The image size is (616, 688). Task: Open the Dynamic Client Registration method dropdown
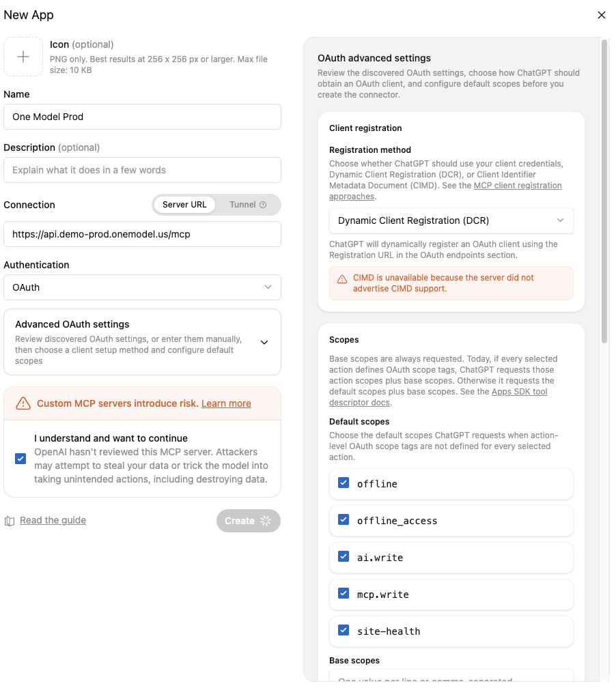pyautogui.click(x=451, y=220)
